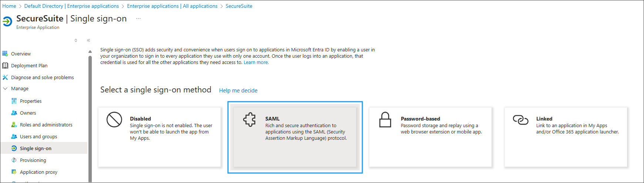The width and height of the screenshot is (644, 183).
Task: Choose the Linked sign-on card
Action: click(x=566, y=137)
